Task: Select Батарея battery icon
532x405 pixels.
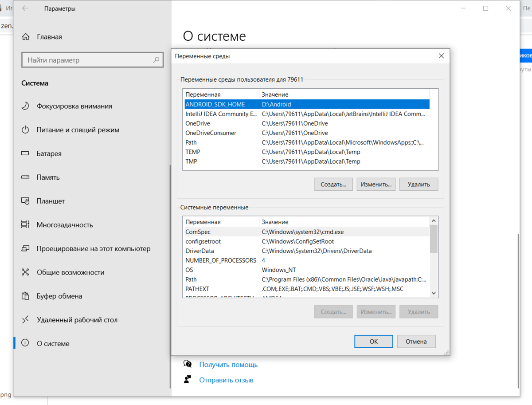Action: pos(26,153)
